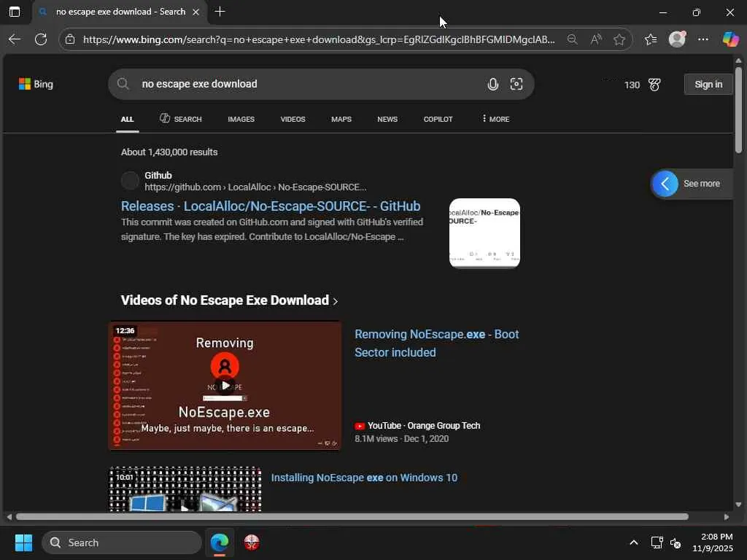
Task: Open Edge Settings and more menu
Action: click(703, 39)
